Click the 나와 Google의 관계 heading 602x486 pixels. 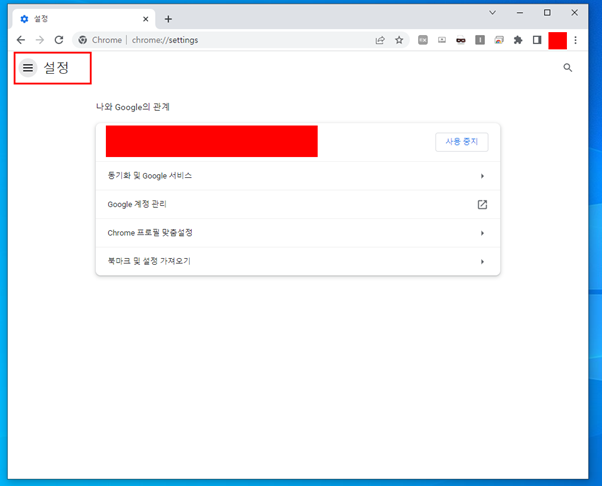coord(132,107)
